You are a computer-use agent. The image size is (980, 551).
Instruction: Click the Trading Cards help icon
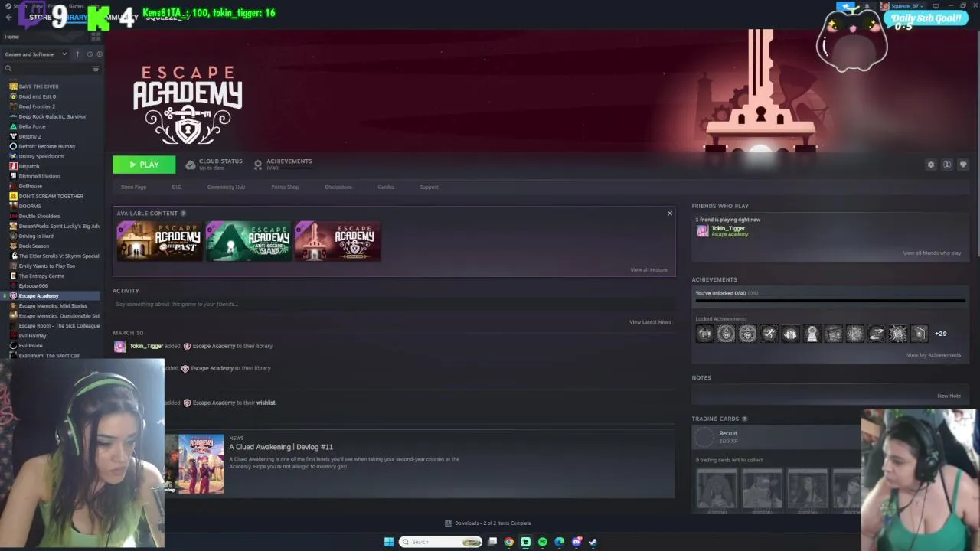pyautogui.click(x=744, y=419)
